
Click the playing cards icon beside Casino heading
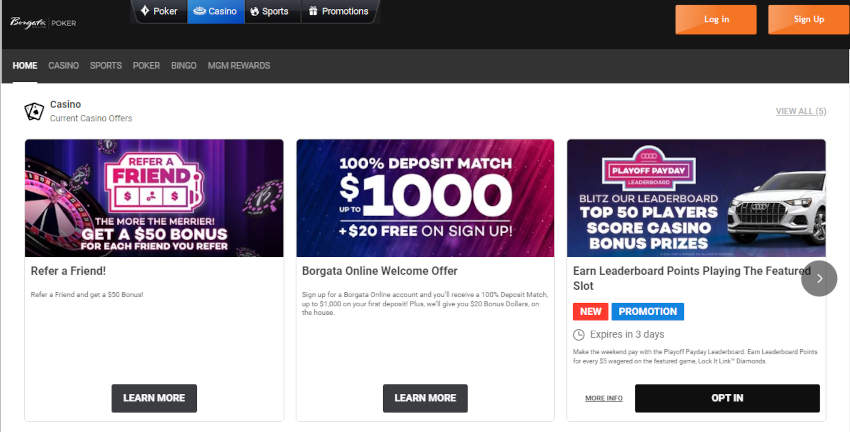[34, 111]
